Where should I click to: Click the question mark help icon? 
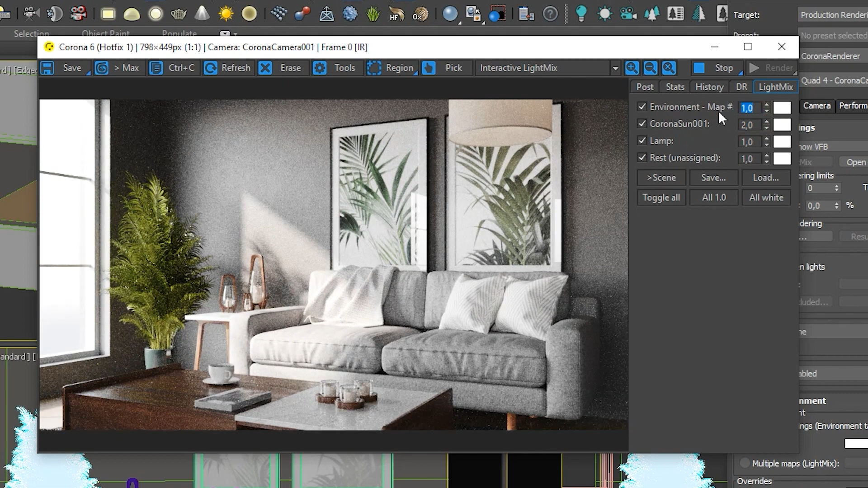click(550, 14)
